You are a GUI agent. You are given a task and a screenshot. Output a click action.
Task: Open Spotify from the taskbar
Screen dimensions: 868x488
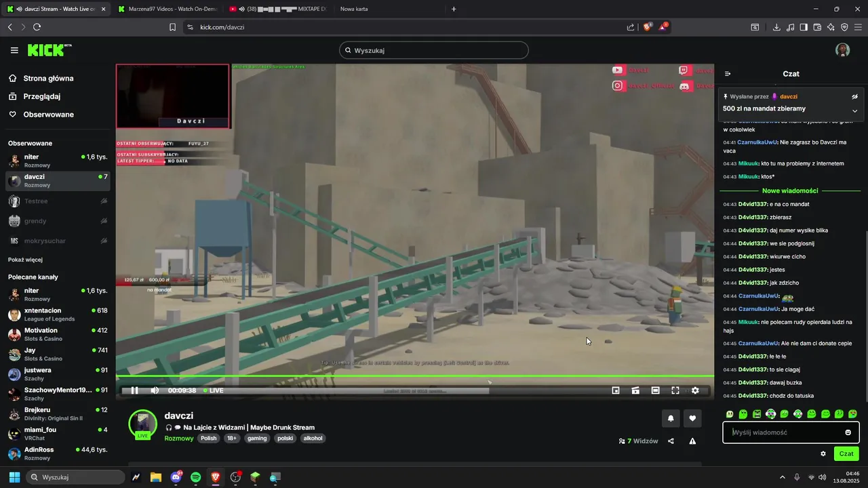point(196,477)
